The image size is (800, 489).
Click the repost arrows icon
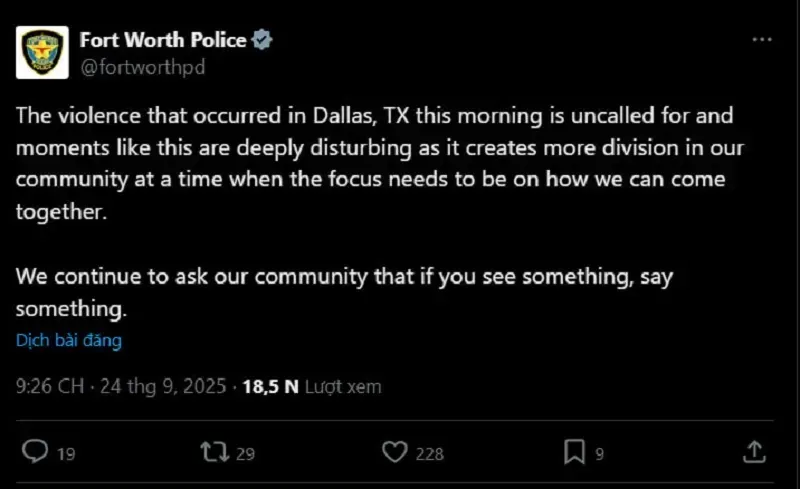click(215, 452)
